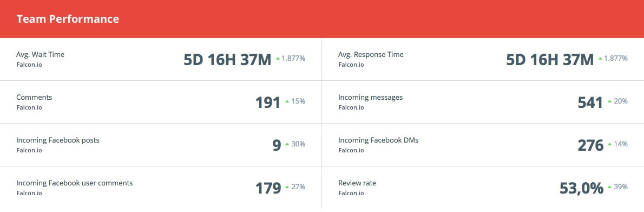Select the Review rate value 53,0%

pyautogui.click(x=582, y=188)
